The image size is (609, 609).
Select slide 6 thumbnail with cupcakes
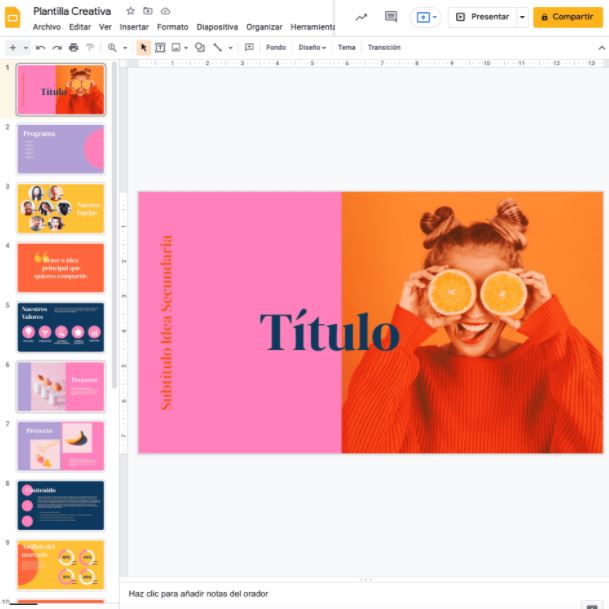[61, 387]
